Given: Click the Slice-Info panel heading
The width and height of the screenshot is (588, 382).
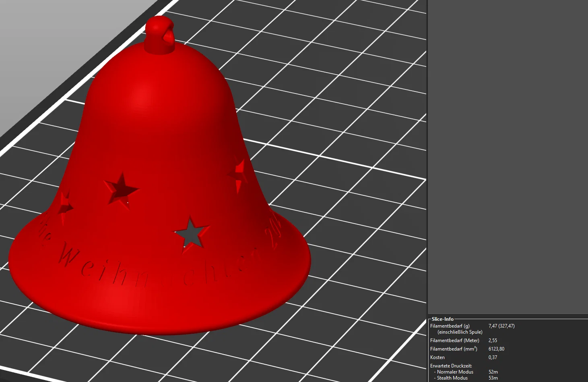Looking at the screenshot, I should click(x=443, y=319).
